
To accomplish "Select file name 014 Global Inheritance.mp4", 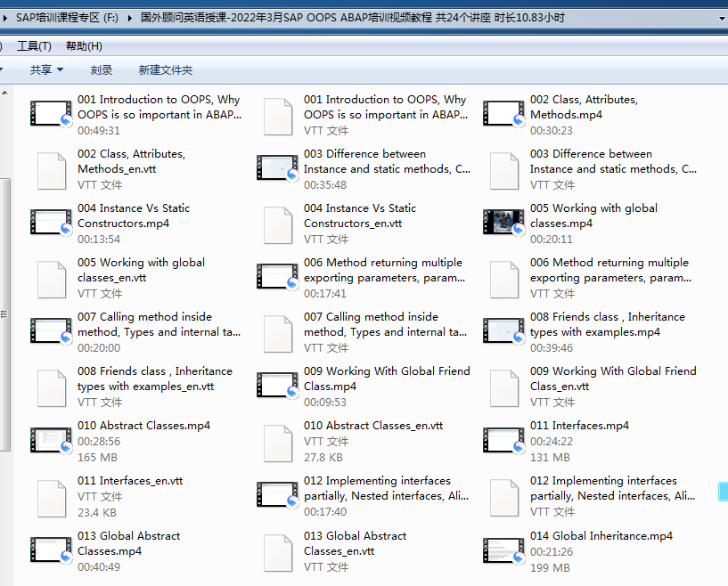I will (x=601, y=536).
